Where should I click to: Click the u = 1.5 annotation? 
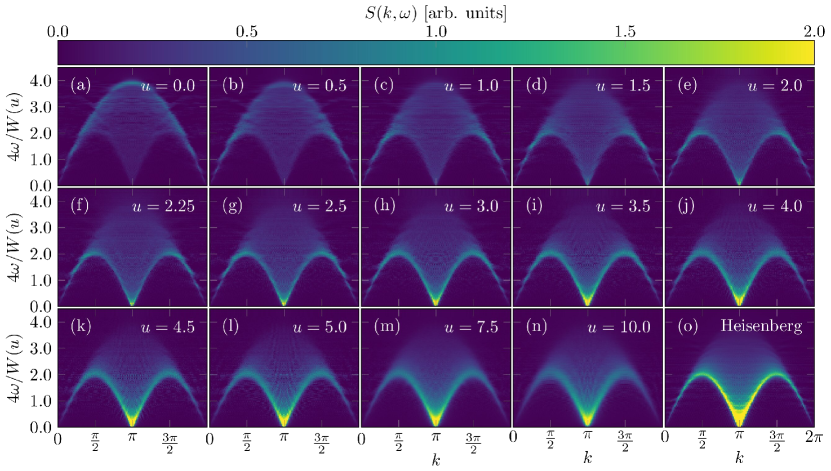click(623, 85)
